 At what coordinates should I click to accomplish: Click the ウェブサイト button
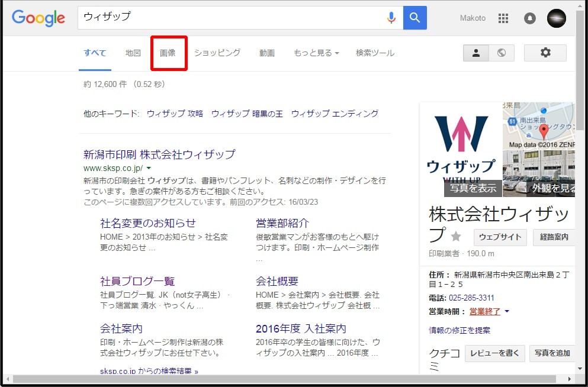[x=500, y=237]
